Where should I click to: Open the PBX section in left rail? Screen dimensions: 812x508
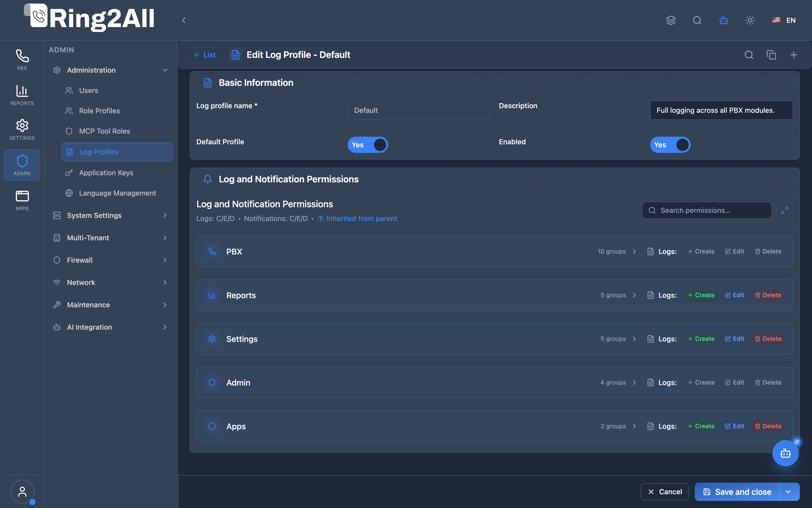[22, 60]
